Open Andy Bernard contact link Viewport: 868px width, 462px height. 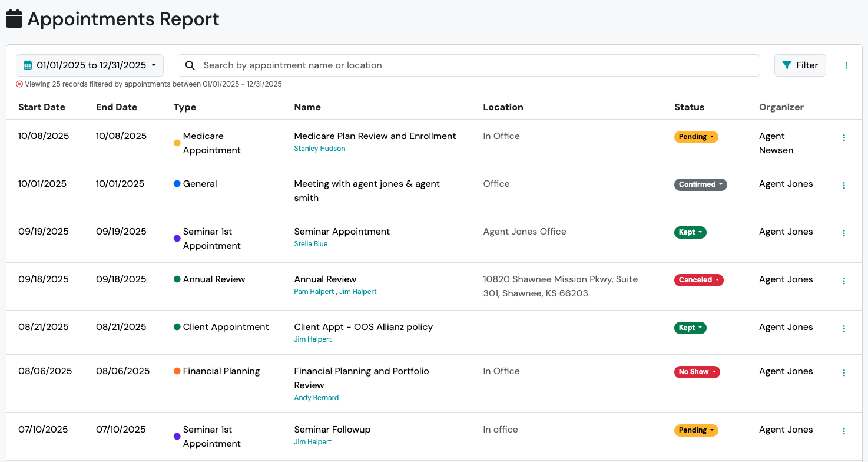click(x=316, y=398)
